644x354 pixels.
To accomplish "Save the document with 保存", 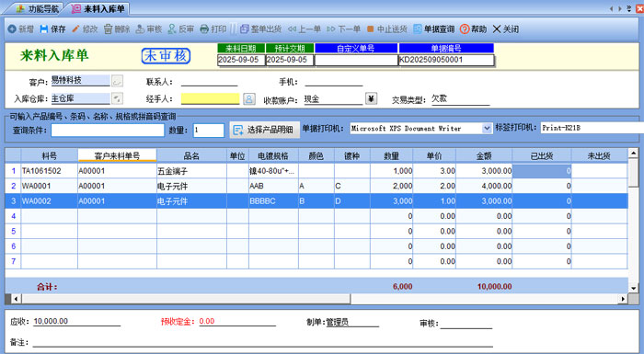I will [x=52, y=29].
